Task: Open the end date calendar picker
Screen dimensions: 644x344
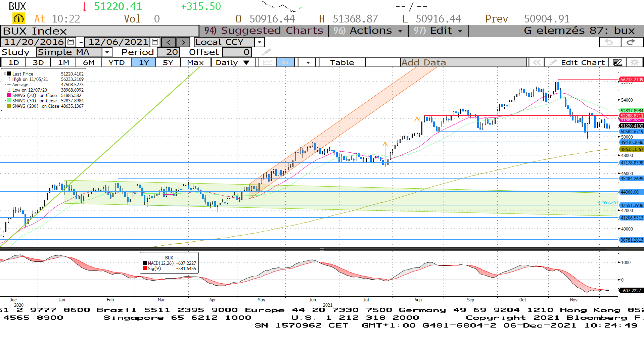Action: [155, 42]
